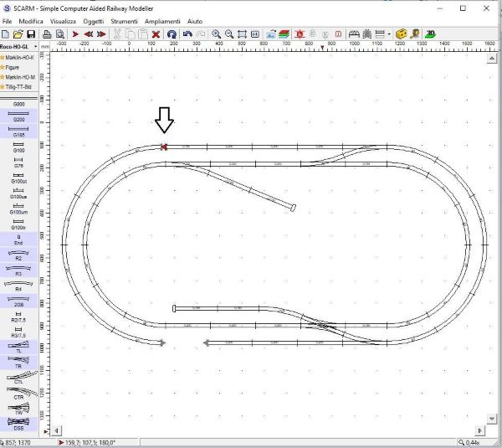Select the G200 straight track piece
This screenshot has height=448, width=502.
(x=18, y=116)
